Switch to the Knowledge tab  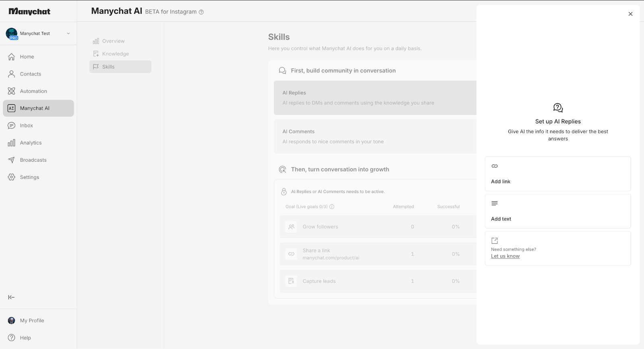115,54
